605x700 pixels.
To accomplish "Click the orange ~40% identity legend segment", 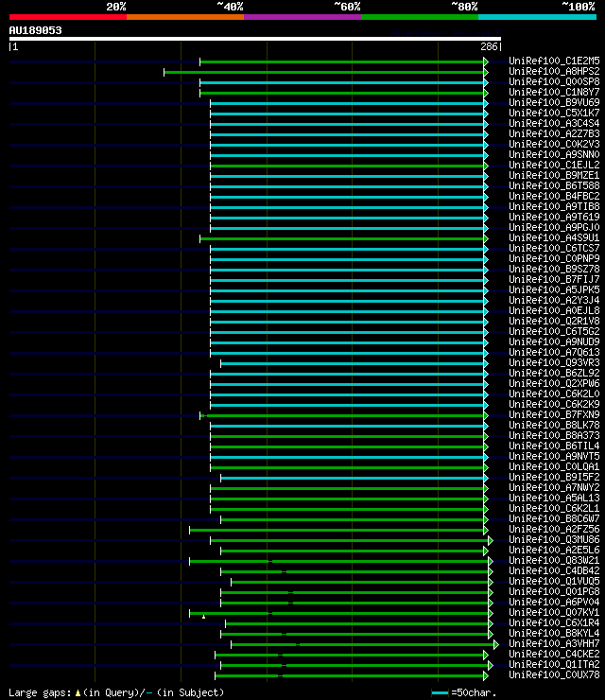I will [x=185, y=17].
